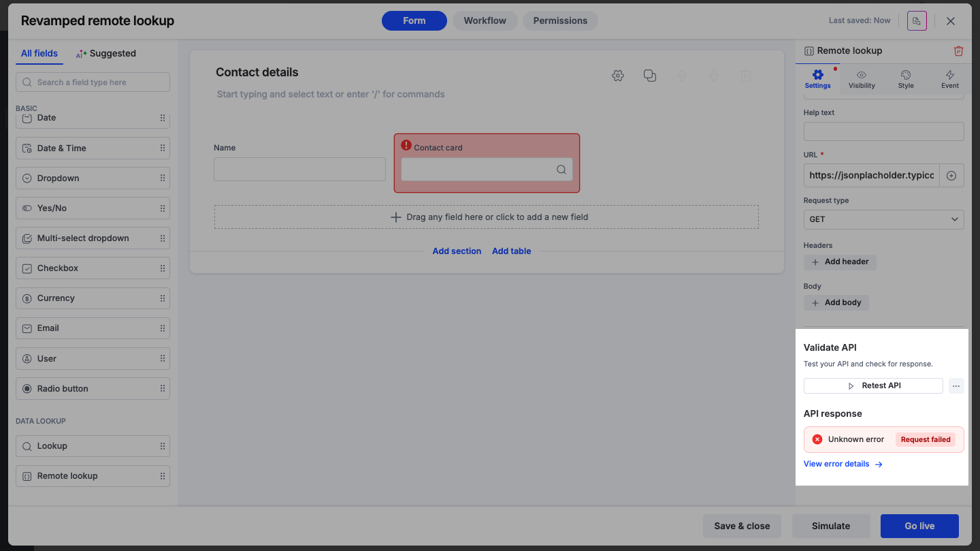
Task: Add the Yes/No field type from the list
Action: click(x=93, y=208)
